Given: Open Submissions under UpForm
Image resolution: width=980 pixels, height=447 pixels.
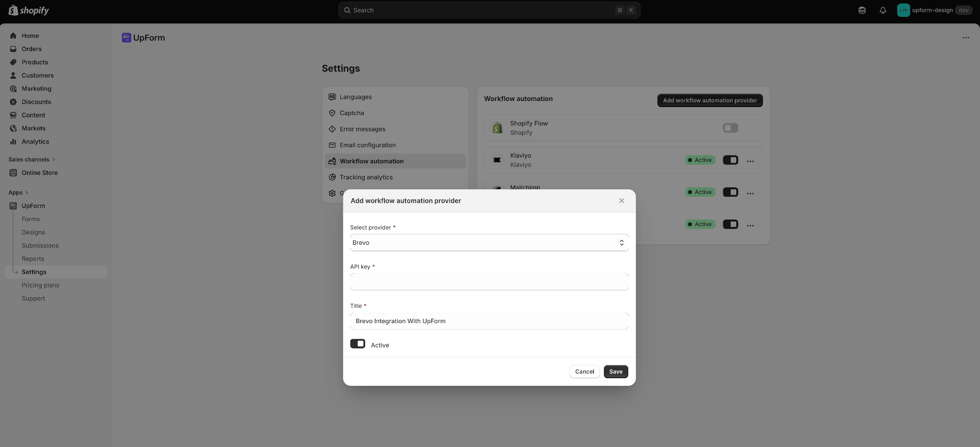Looking at the screenshot, I should [40, 246].
